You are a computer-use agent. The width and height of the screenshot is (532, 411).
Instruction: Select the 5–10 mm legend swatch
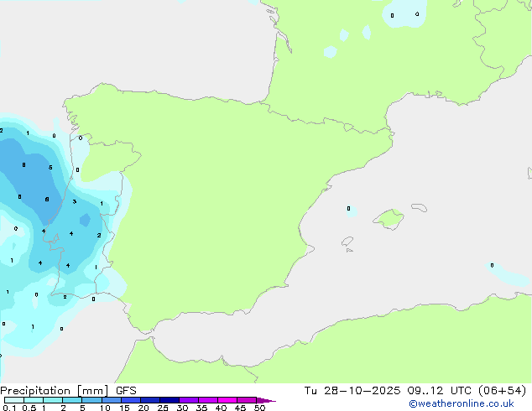click(x=91, y=400)
